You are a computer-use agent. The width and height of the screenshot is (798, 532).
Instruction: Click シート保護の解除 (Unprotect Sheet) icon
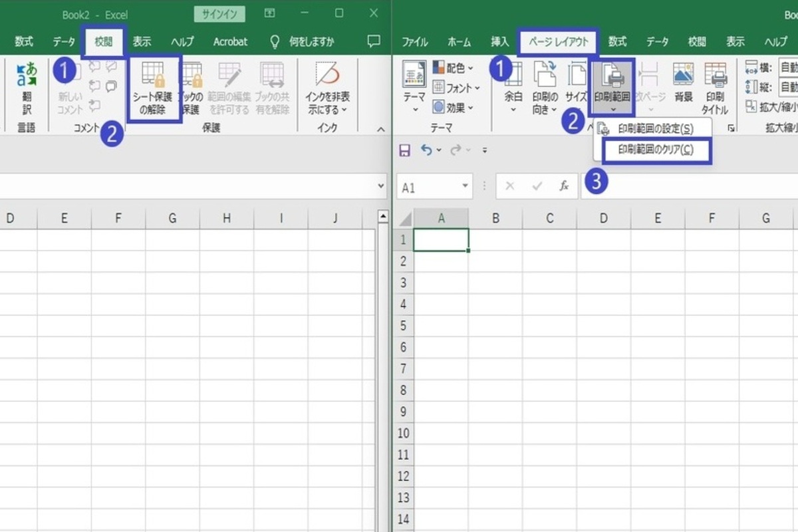pyautogui.click(x=153, y=88)
